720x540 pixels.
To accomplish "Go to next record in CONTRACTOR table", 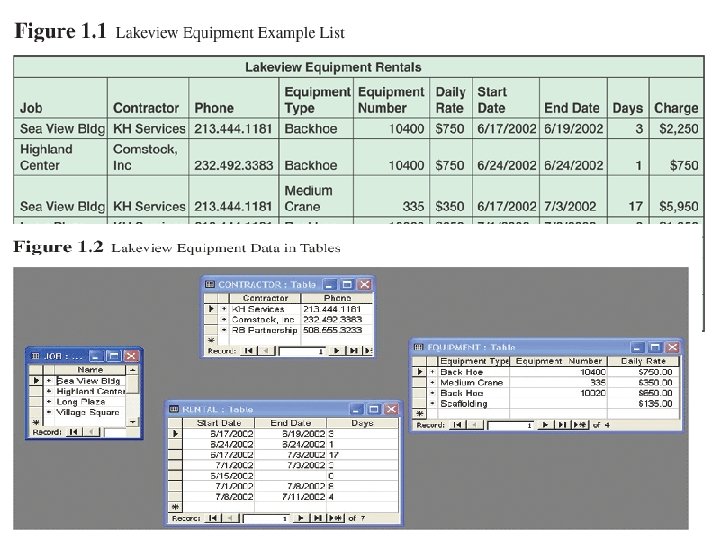I will tap(337, 351).
